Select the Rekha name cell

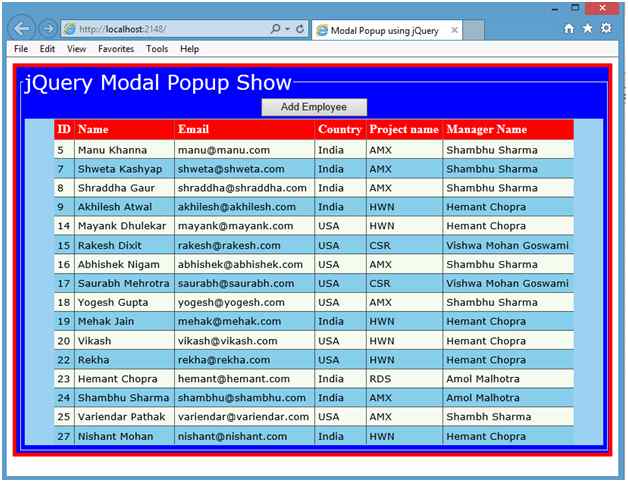124,360
